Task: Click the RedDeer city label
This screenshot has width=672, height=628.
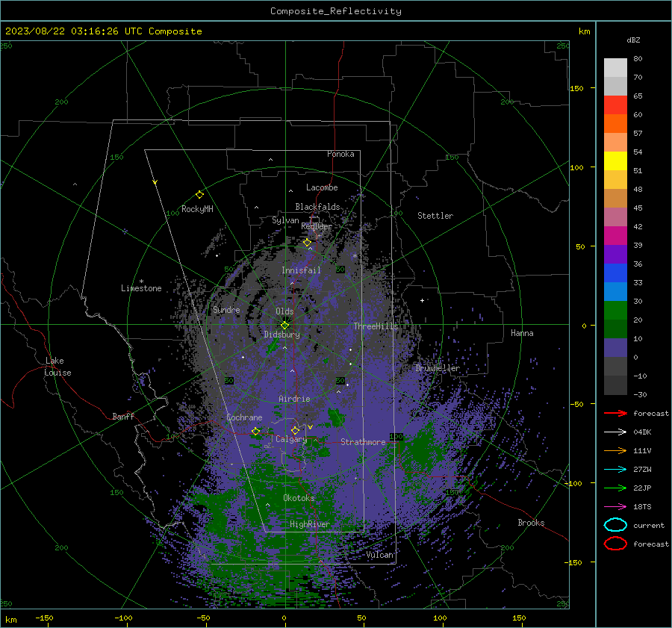Action: (x=317, y=226)
